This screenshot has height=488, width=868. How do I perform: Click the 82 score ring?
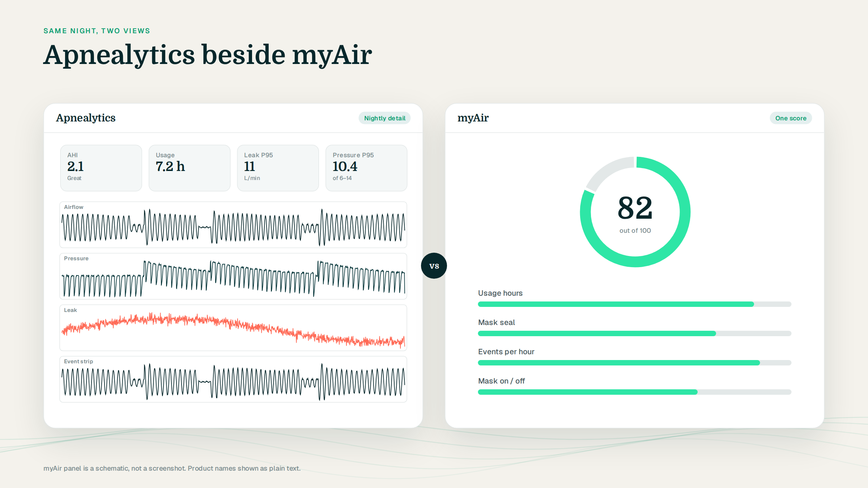(x=635, y=212)
